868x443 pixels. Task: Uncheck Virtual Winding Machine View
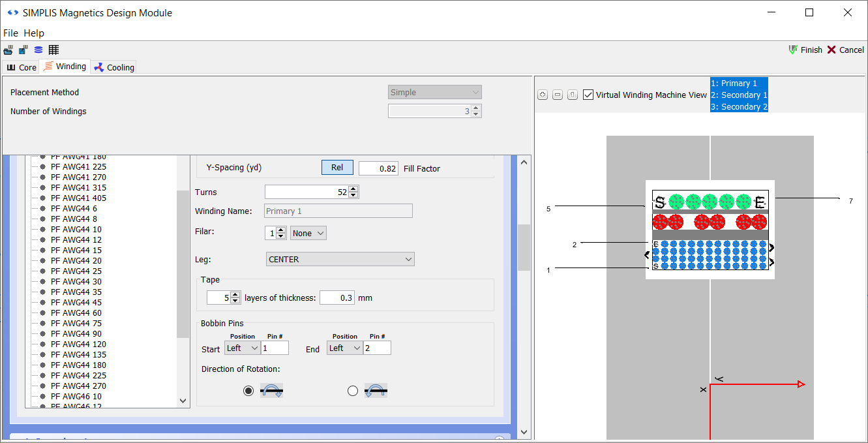point(589,95)
